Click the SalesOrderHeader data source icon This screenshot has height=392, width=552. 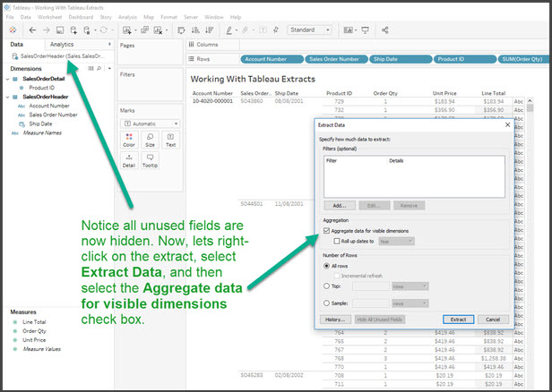(13, 55)
